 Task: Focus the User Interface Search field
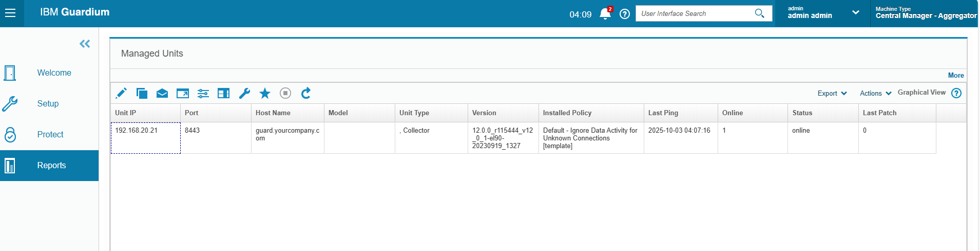point(696,13)
